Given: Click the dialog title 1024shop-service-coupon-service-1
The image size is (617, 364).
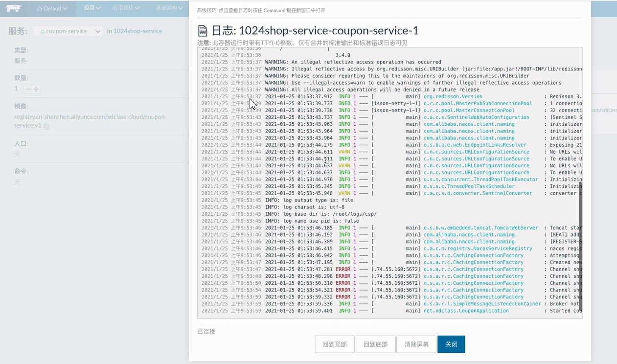Looking at the screenshot, I should [328, 30].
